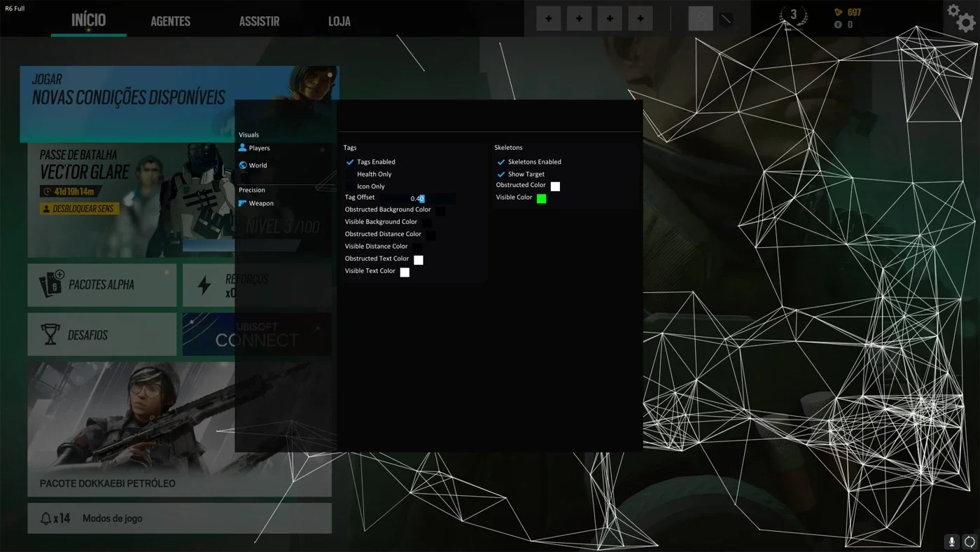This screenshot has height=552, width=980.
Task: Click the first squad invite plus slot
Action: coord(549,18)
